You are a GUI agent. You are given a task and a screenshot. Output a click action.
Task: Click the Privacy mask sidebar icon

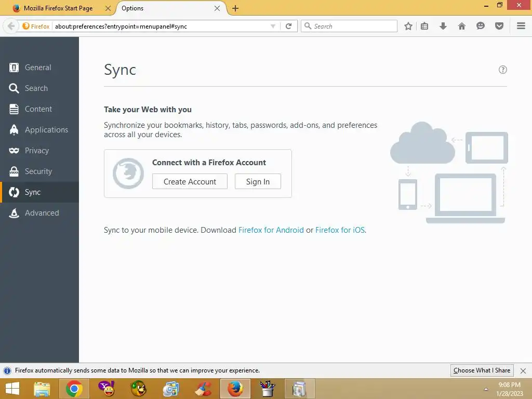[x=14, y=150]
